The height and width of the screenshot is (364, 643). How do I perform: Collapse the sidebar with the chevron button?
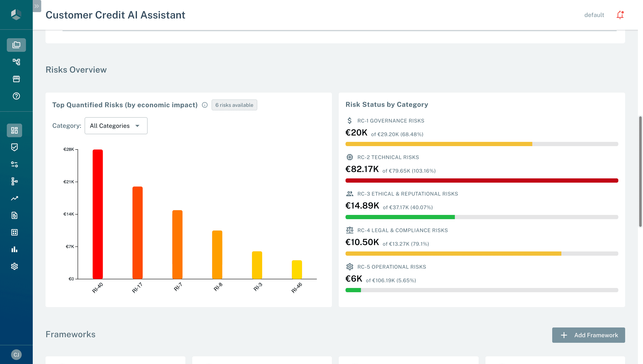[37, 6]
